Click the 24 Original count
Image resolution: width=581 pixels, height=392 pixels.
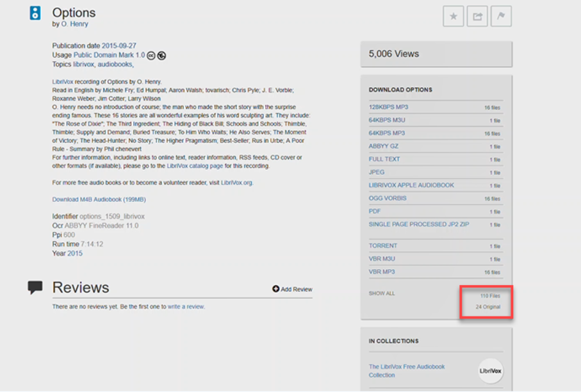[x=488, y=307]
